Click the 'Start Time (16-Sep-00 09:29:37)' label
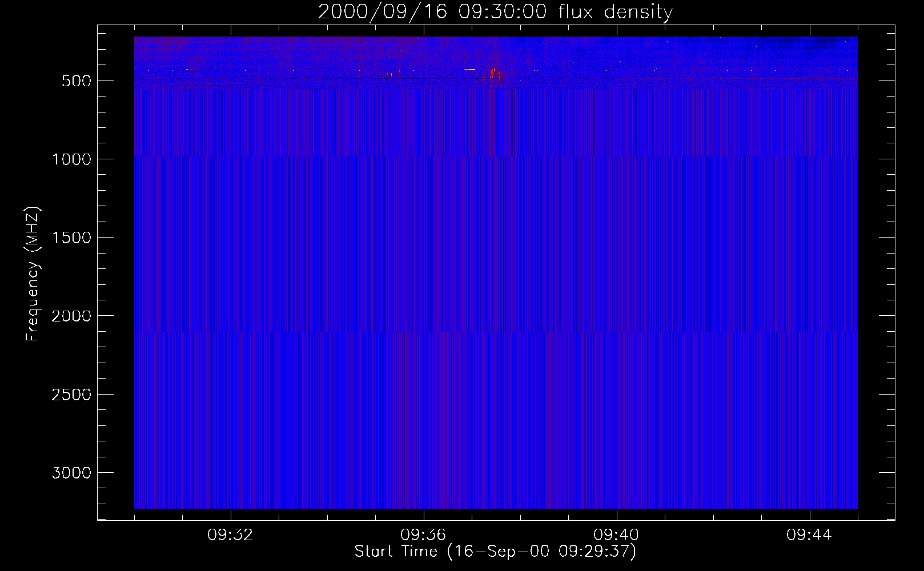Image resolution: width=924 pixels, height=571 pixels. [x=495, y=552]
